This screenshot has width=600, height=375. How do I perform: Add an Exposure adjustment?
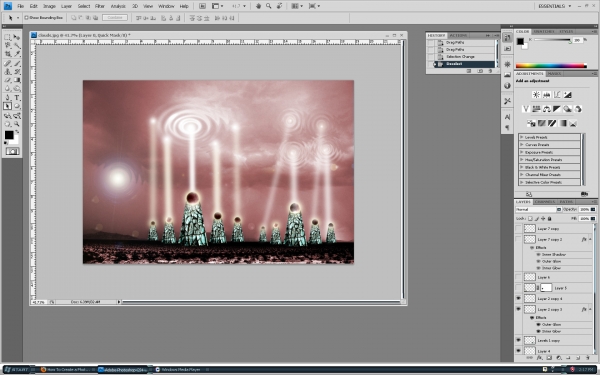[x=568, y=95]
